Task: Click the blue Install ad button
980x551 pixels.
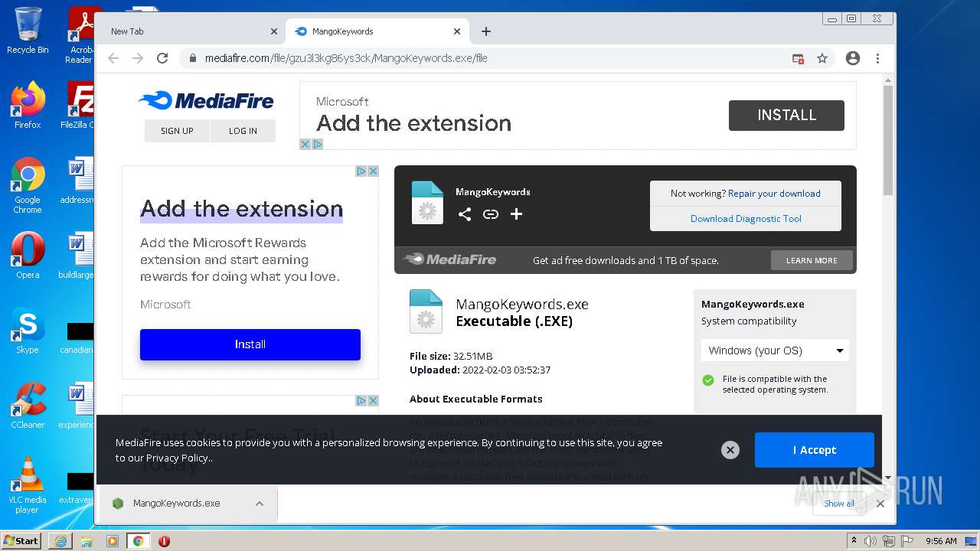Action: (x=250, y=344)
